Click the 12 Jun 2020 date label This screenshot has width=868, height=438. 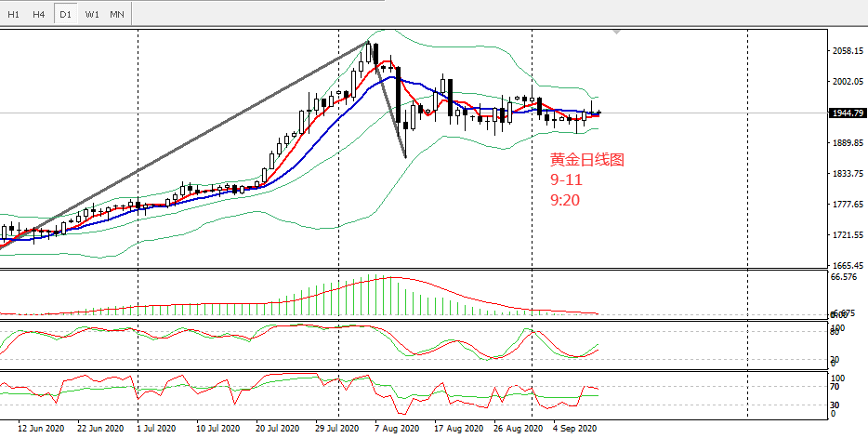40,429
